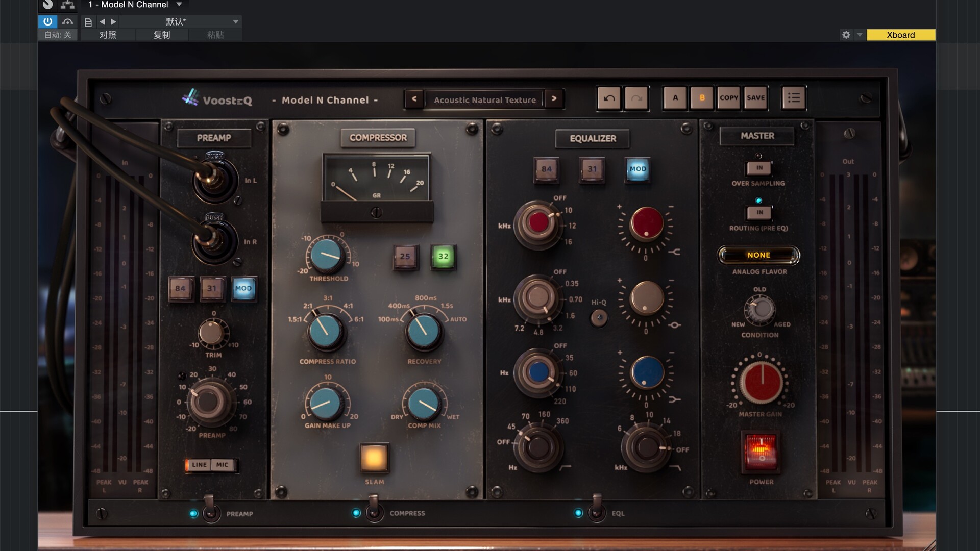Flip the PREAMP section bypass switch
Viewport: 980px width, 551px height.
(210, 509)
